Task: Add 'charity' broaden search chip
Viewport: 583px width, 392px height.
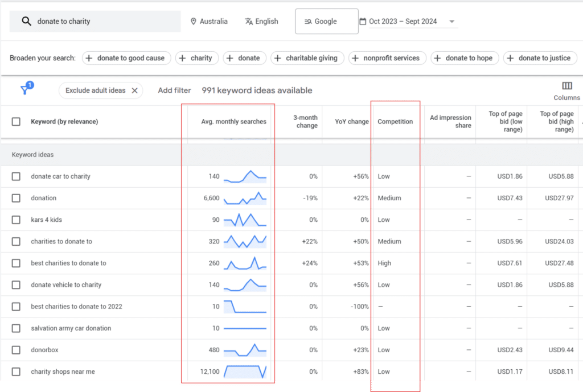Action: tap(197, 58)
